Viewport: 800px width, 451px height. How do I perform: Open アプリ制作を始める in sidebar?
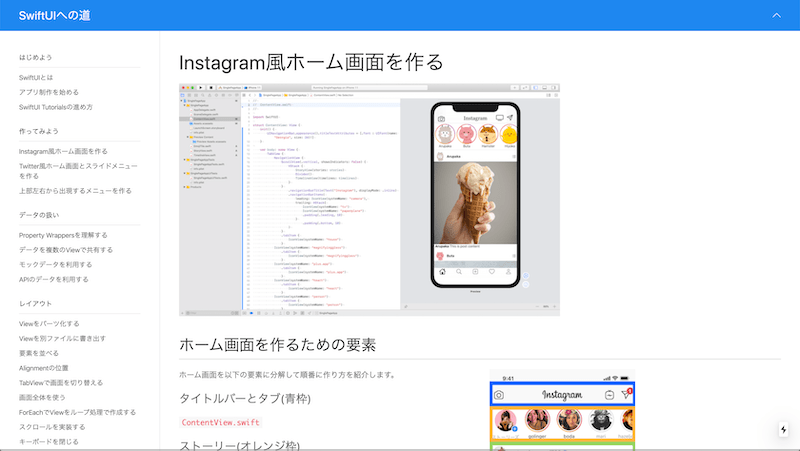point(49,92)
